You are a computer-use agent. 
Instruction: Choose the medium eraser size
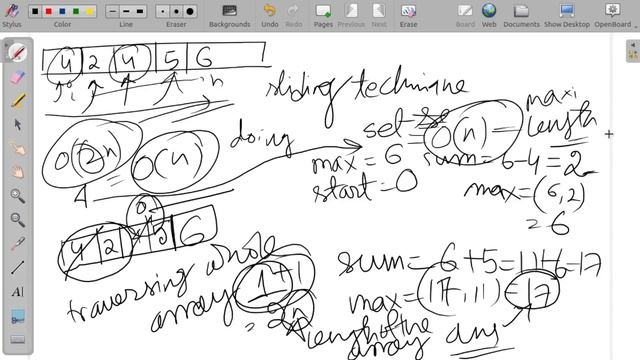176,11
